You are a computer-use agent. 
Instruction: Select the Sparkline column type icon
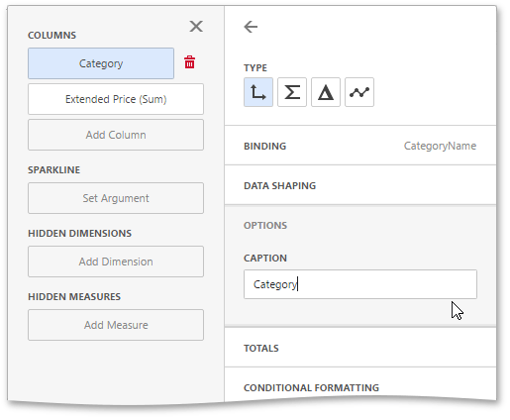tap(359, 92)
